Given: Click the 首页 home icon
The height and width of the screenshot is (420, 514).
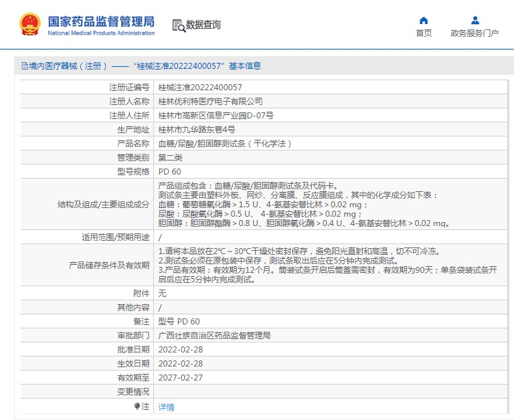Looking at the screenshot, I should [x=424, y=21].
